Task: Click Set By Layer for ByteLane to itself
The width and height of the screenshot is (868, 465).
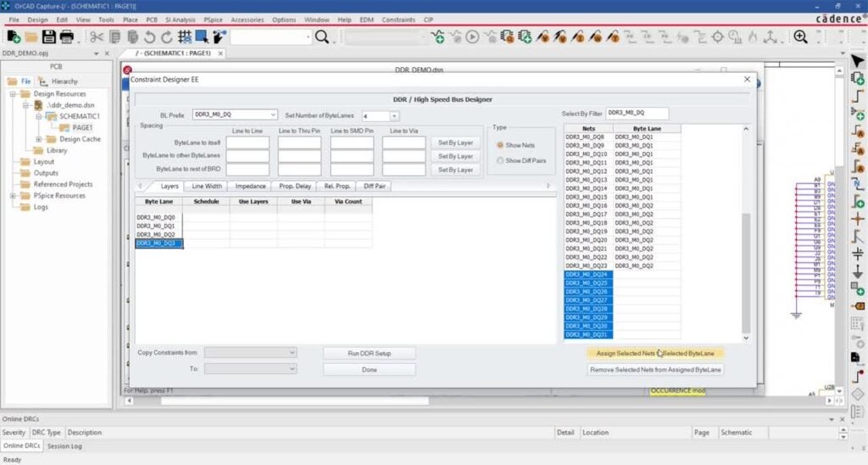Action: (x=455, y=143)
